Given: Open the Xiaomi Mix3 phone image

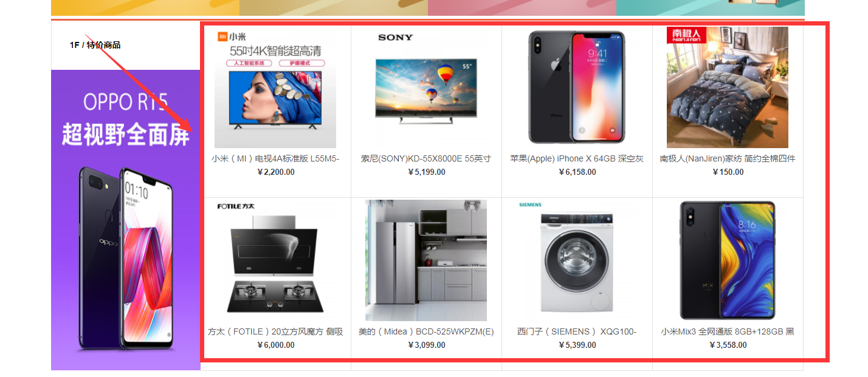Looking at the screenshot, I should [728, 260].
